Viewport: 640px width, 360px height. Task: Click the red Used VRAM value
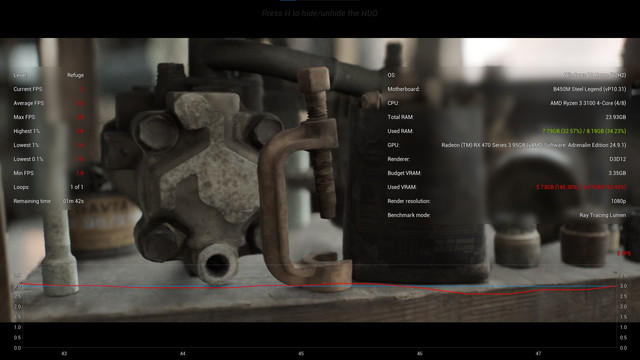click(x=581, y=187)
